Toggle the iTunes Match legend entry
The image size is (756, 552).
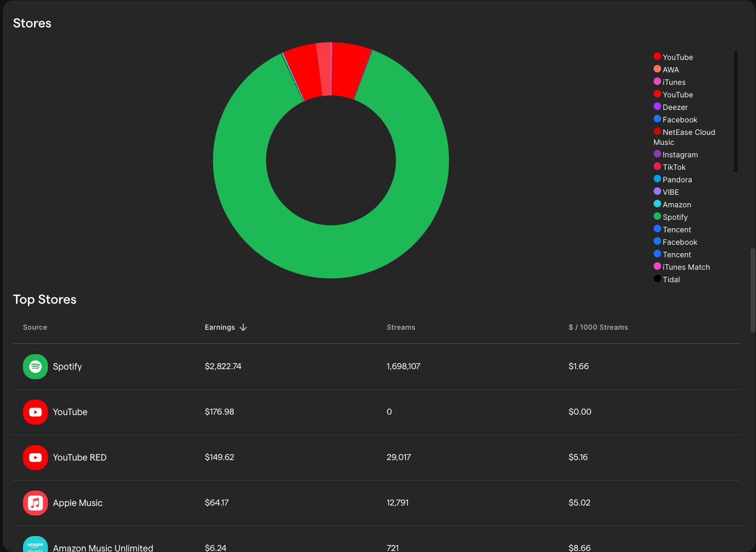pyautogui.click(x=682, y=267)
